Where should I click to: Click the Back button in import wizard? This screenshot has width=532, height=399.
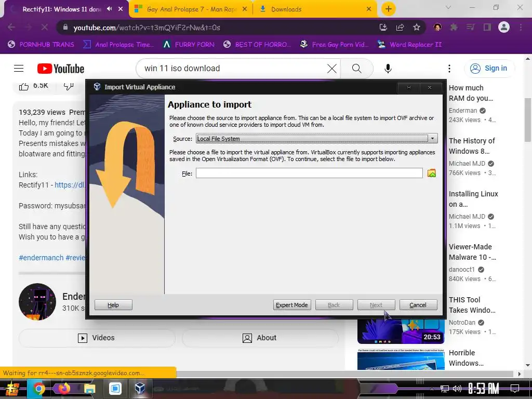(x=334, y=304)
